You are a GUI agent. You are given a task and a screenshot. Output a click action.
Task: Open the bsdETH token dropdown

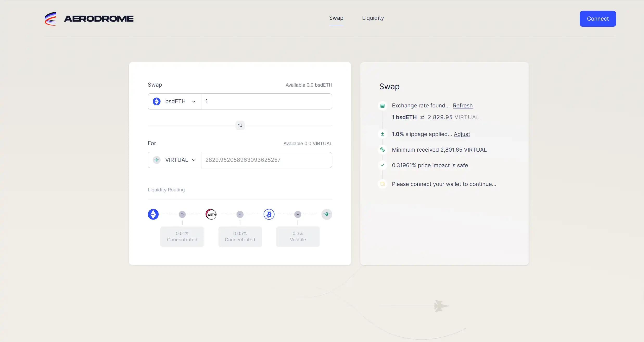[174, 101]
